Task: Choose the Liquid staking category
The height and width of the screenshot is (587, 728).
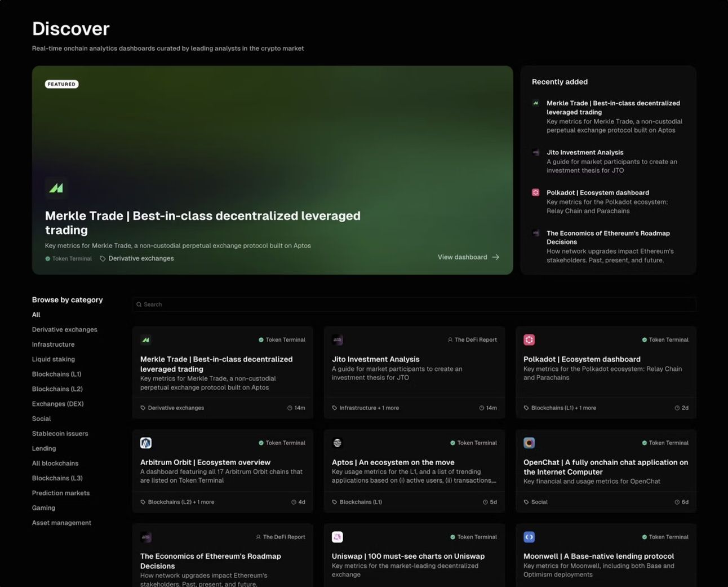Action: pos(54,359)
